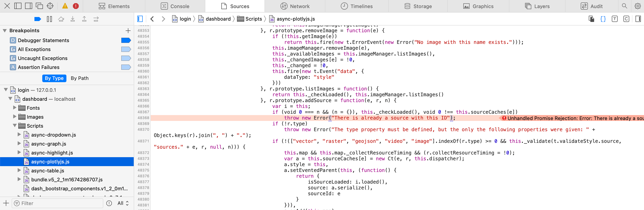Image resolution: width=644 pixels, height=210 pixels.
Task: Collapse the Scripts folder
Action: (x=15, y=126)
